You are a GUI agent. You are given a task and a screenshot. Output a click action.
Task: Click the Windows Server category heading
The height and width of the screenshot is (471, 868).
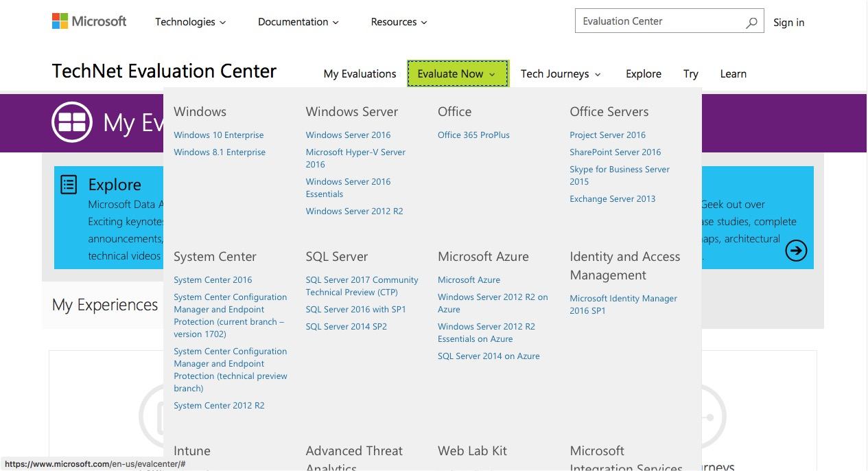[x=352, y=112]
